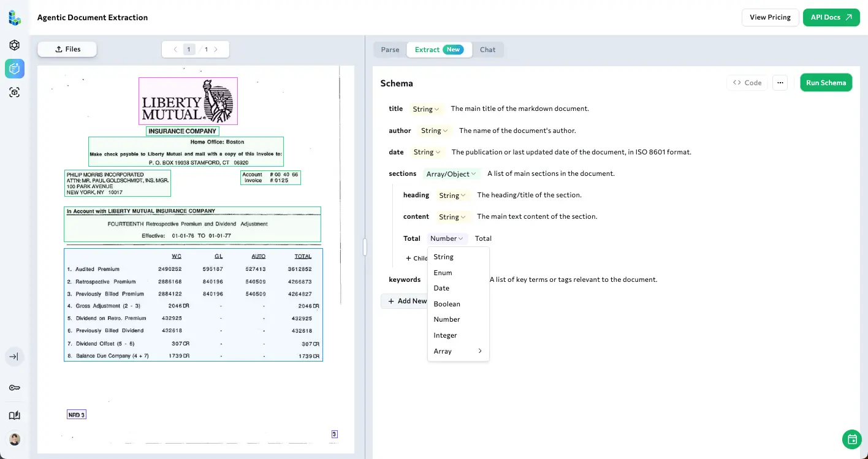Switch to the Chat tab

488,50
